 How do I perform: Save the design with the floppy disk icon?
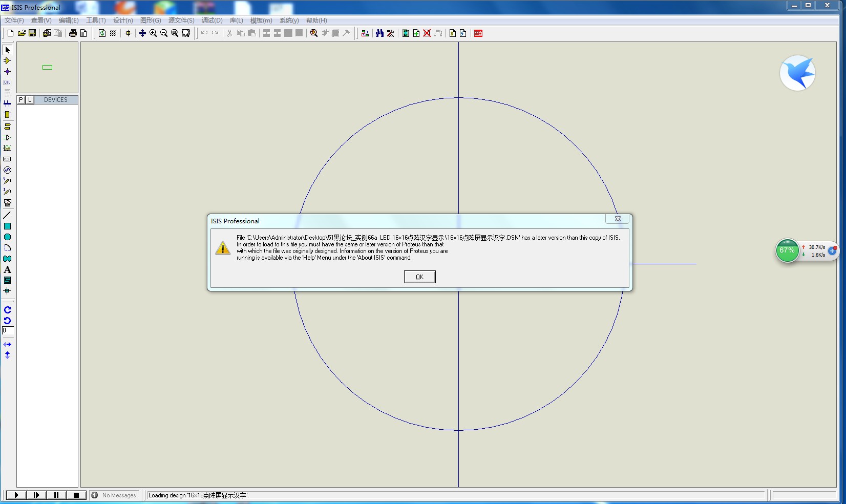coord(32,33)
